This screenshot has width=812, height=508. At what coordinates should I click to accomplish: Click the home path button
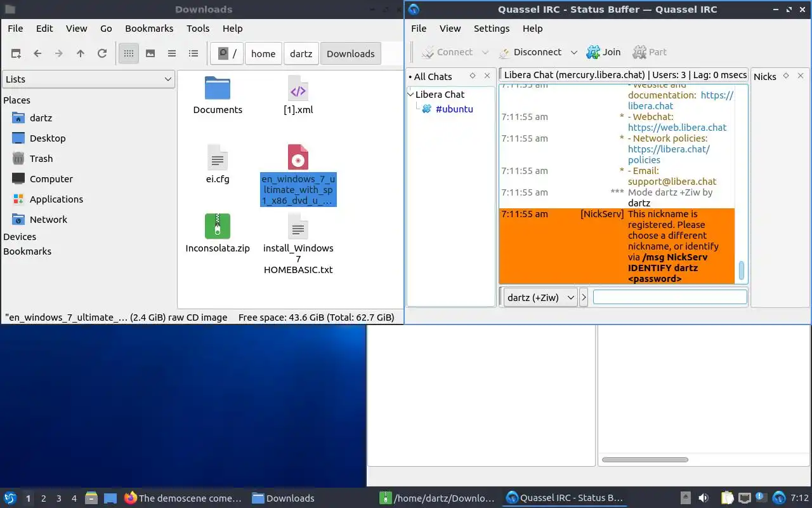(x=263, y=54)
